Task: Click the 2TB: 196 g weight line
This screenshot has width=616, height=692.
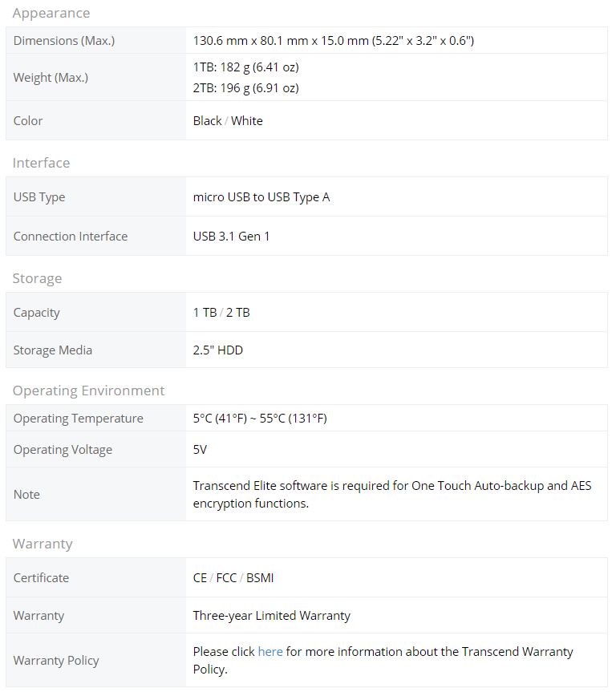Action: [246, 88]
